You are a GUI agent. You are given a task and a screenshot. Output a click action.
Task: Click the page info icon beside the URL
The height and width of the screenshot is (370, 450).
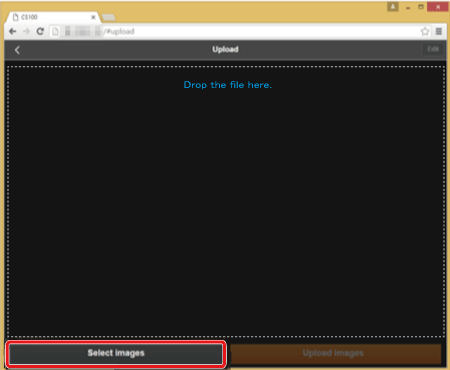(x=55, y=31)
